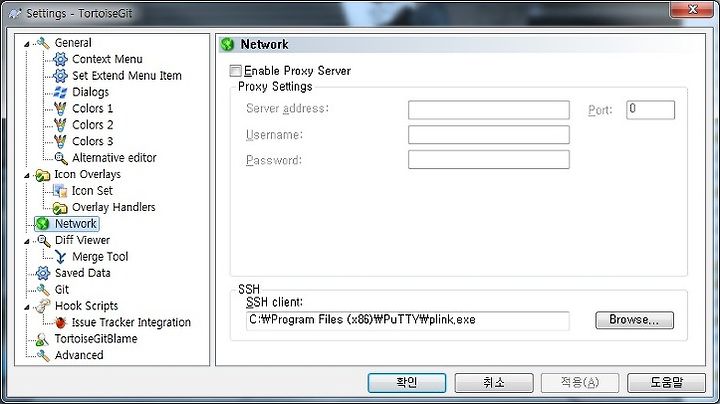Enable the Proxy Server checkbox
This screenshot has height=404, width=720.
tap(235, 71)
